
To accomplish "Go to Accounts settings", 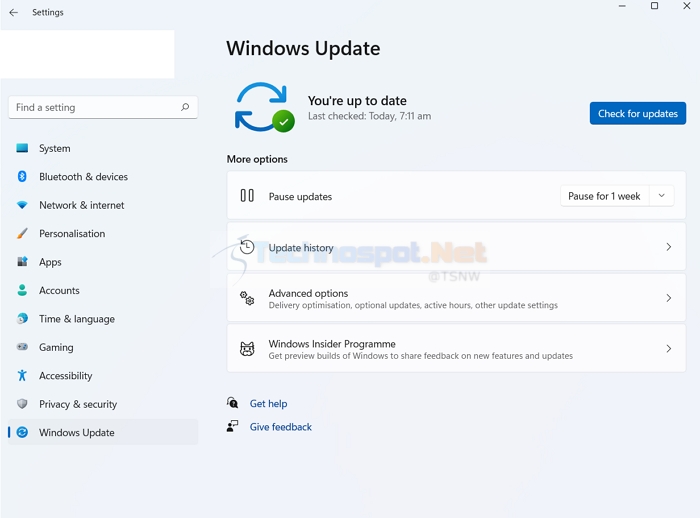I will pos(103,290).
